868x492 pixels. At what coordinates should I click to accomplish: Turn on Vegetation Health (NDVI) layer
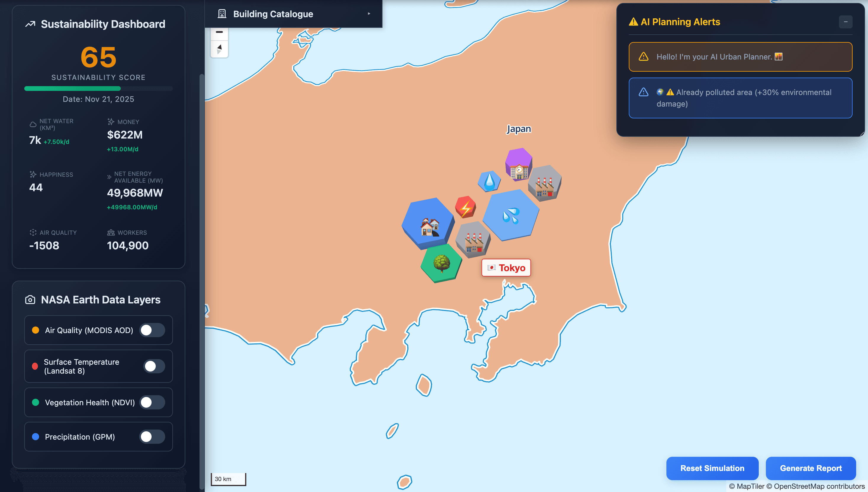152,402
